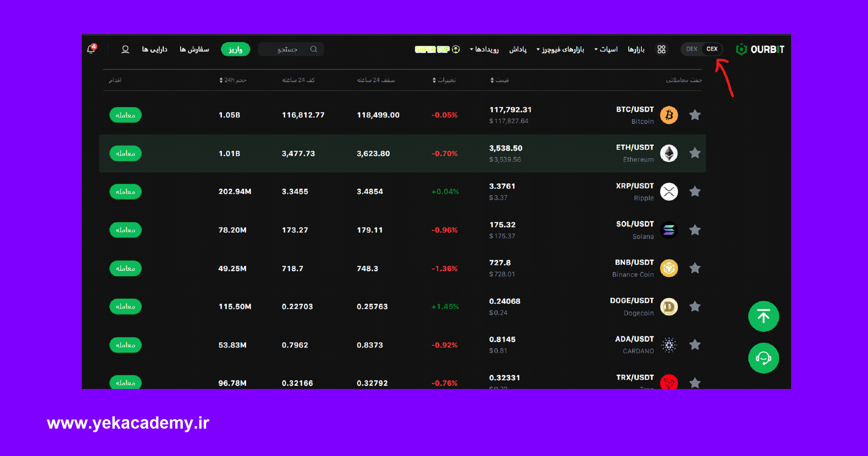
Task: Sort by 24h volume column
Action: 232,80
